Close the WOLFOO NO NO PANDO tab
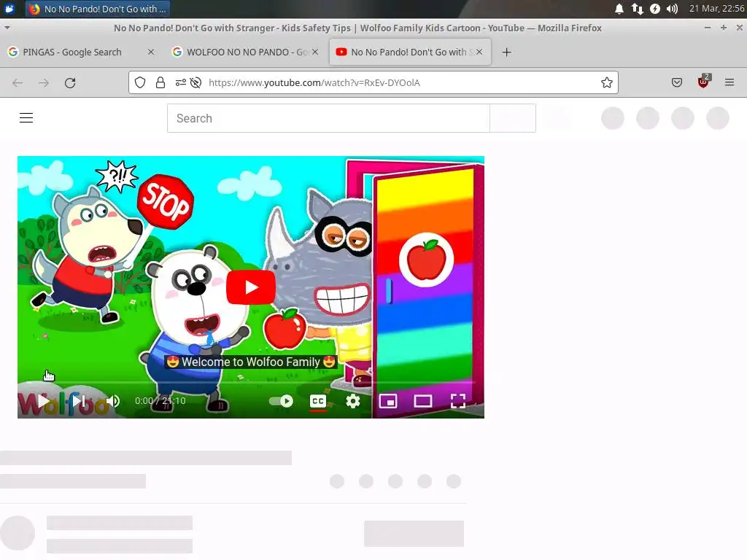This screenshot has width=747, height=560. pos(315,52)
